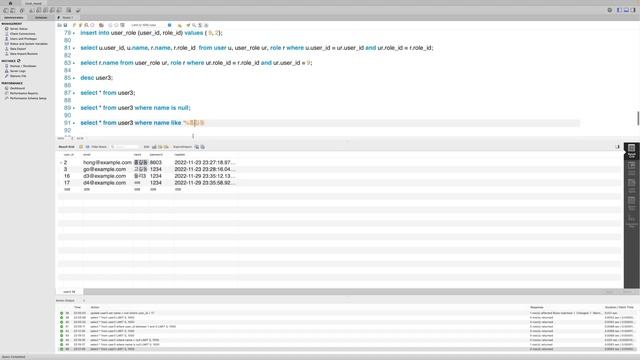Image resolution: width=640 pixels, height=360 pixels.
Task: Save the SQL script to file
Action: 65,25
